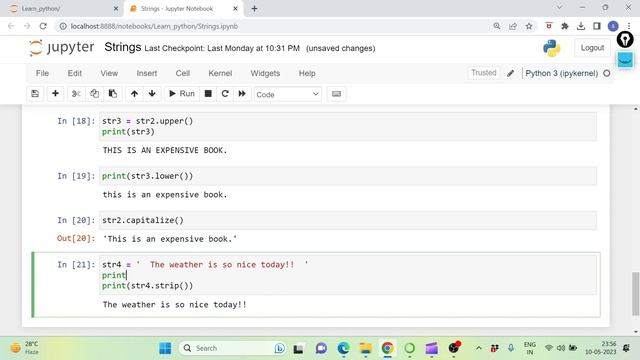Open the Widgets menu
640x360 pixels.
tap(265, 73)
